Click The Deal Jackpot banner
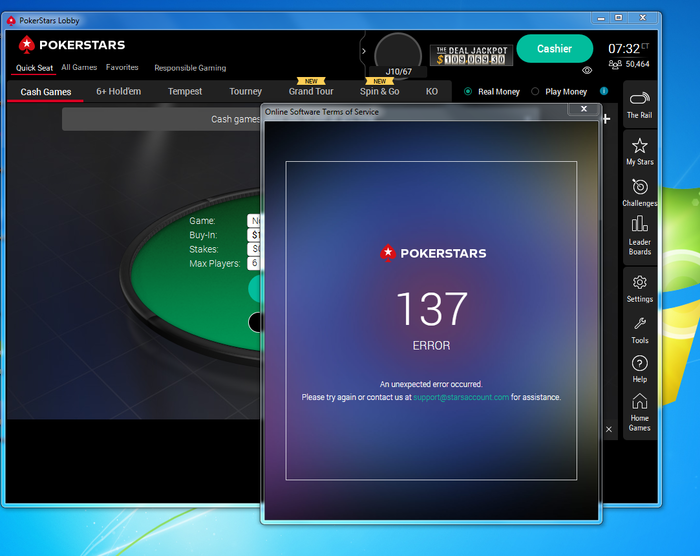The width and height of the screenshot is (700, 556). (471, 55)
